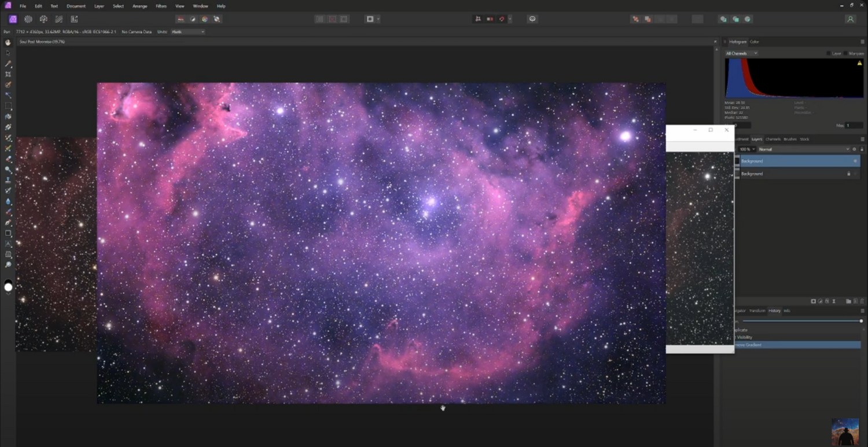Image resolution: width=868 pixels, height=447 pixels.
Task: Activate the Zoom tool
Action: tap(8, 265)
